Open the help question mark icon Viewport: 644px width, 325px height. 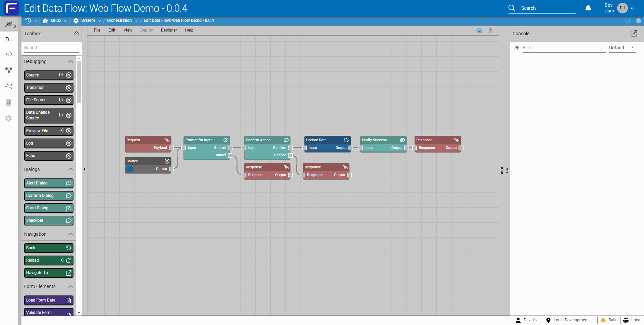(639, 21)
